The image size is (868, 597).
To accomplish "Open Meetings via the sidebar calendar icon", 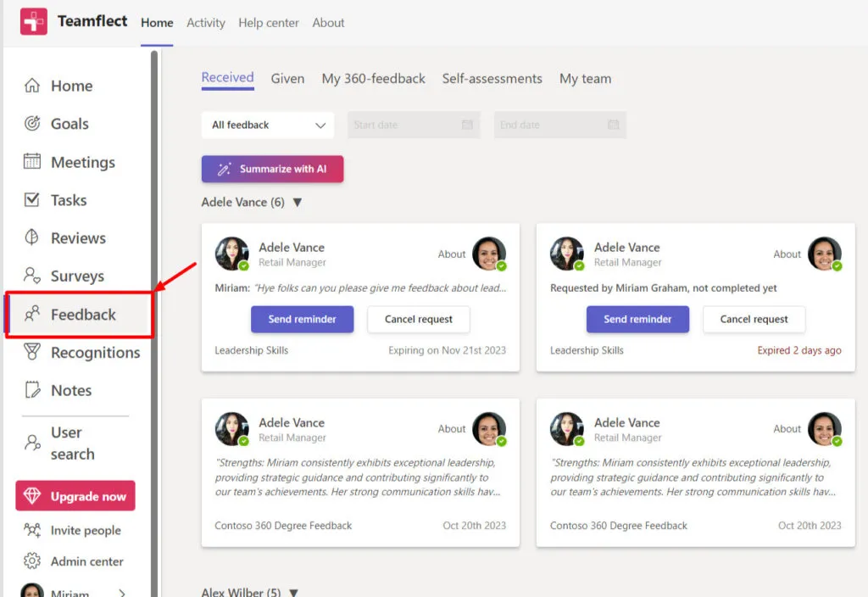I will tap(32, 161).
